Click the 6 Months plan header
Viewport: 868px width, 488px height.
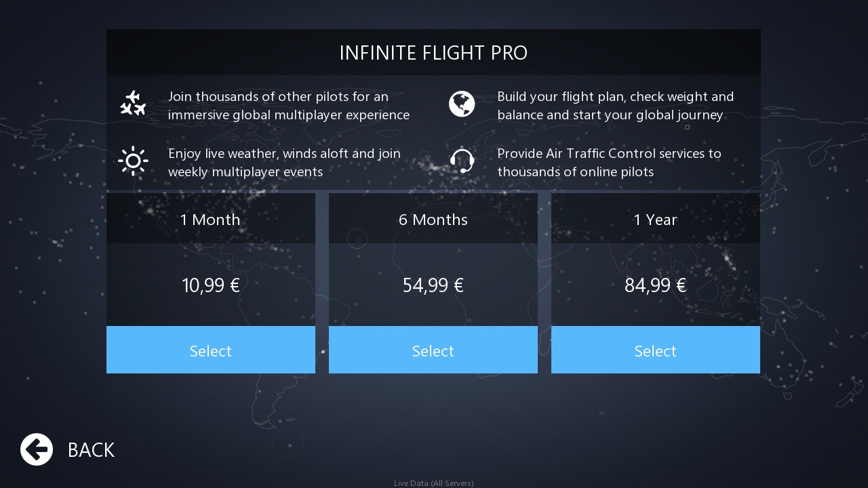coord(433,220)
